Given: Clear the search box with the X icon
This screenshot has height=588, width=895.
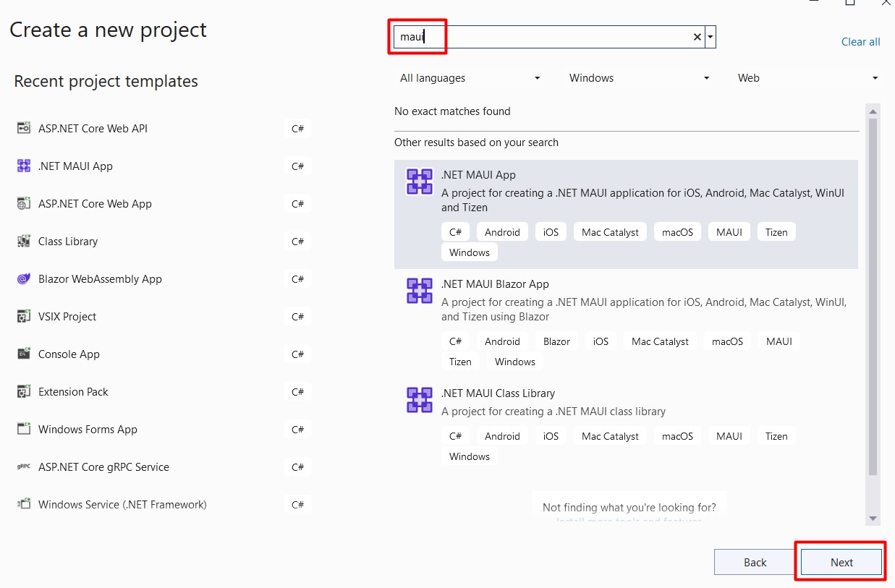Looking at the screenshot, I should coord(697,37).
